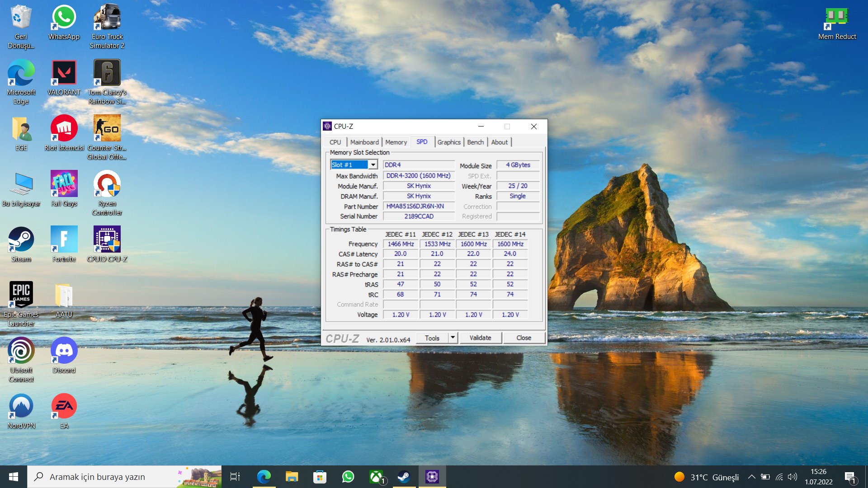Click CPU-Z taskbar button
868x488 pixels.
point(432,477)
